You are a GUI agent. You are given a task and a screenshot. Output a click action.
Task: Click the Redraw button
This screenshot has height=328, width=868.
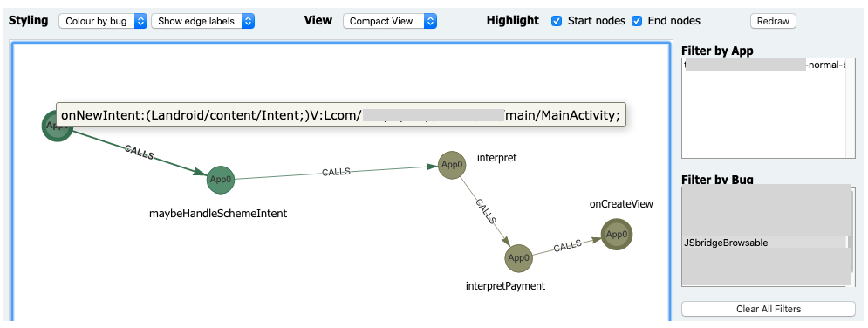773,21
